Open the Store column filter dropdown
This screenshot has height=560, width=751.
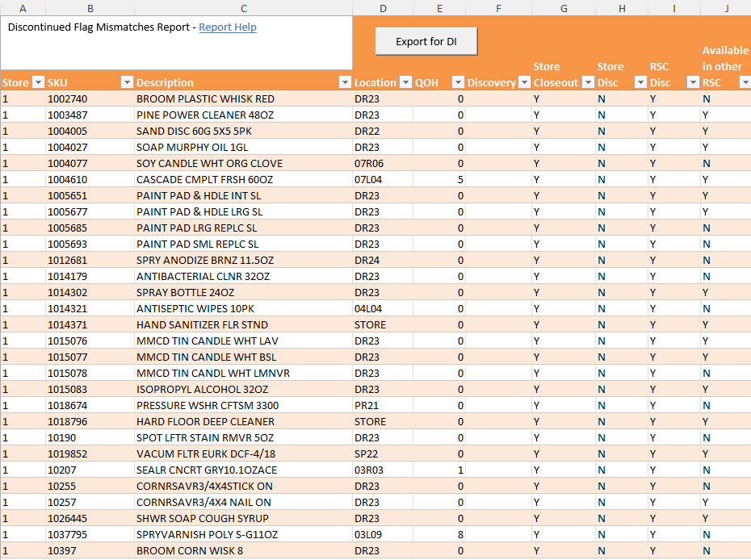pyautogui.click(x=38, y=82)
